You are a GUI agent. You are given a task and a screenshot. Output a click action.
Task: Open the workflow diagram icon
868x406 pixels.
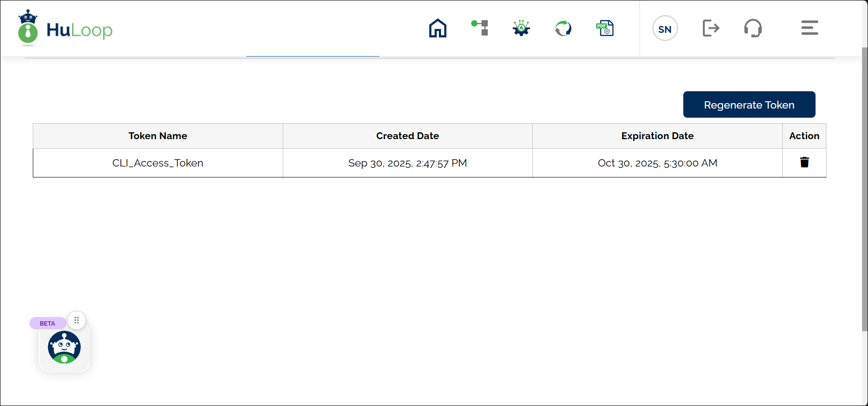point(480,28)
